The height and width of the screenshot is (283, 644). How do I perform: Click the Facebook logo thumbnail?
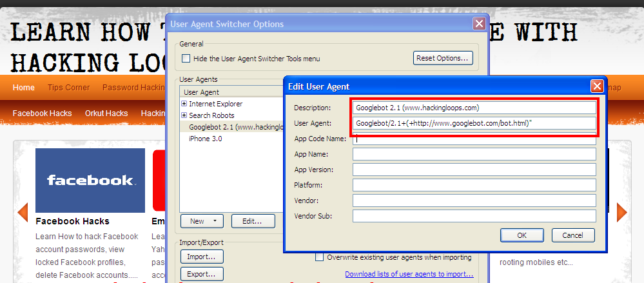pyautogui.click(x=90, y=181)
